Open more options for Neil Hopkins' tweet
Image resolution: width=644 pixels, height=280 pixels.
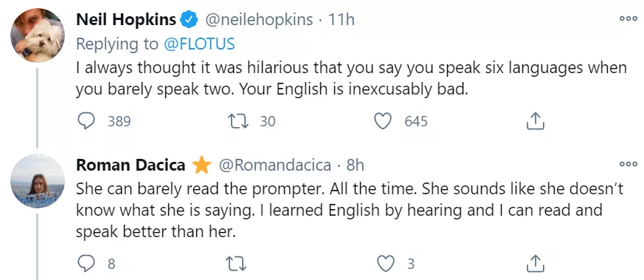tap(629, 19)
